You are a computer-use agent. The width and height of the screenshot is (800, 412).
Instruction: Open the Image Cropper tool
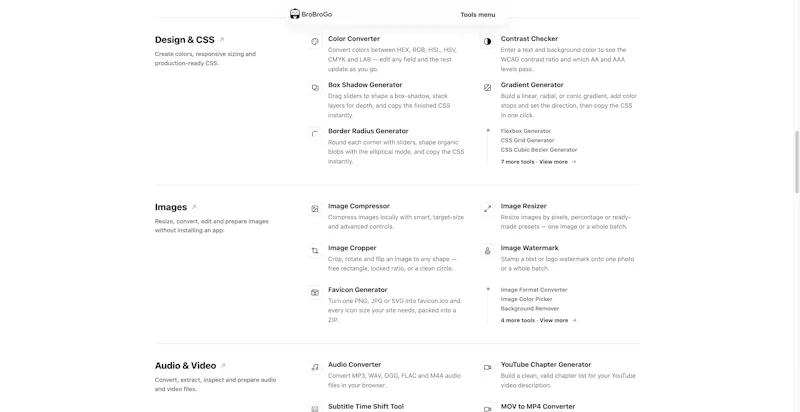[x=352, y=248]
